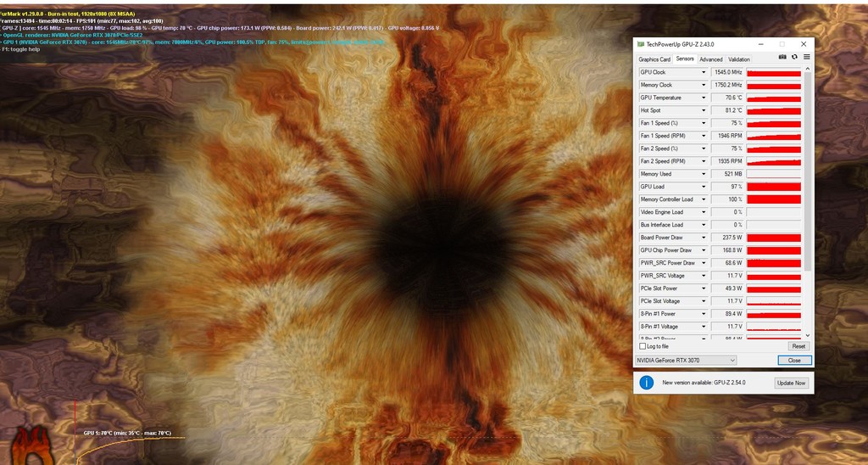Open the Validation tab
The image size is (868, 465).
point(738,59)
